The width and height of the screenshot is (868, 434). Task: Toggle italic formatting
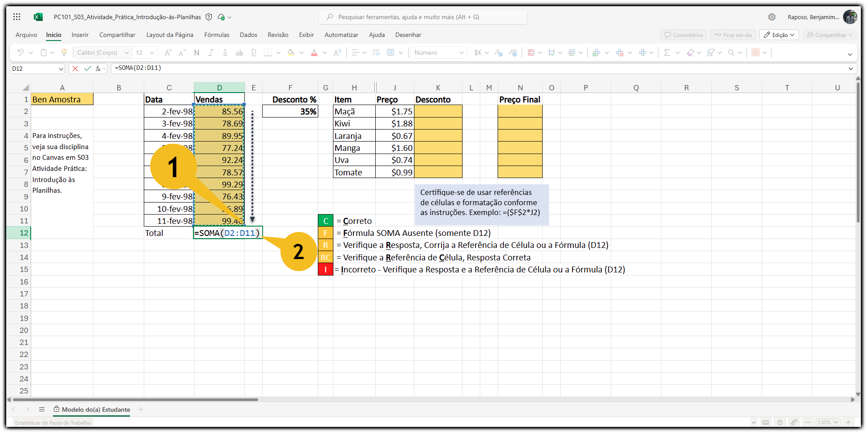click(211, 53)
